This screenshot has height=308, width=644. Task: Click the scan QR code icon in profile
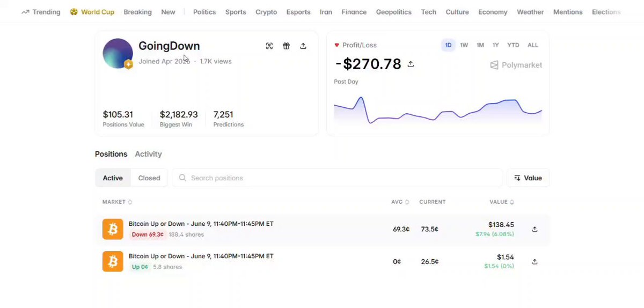point(269,46)
